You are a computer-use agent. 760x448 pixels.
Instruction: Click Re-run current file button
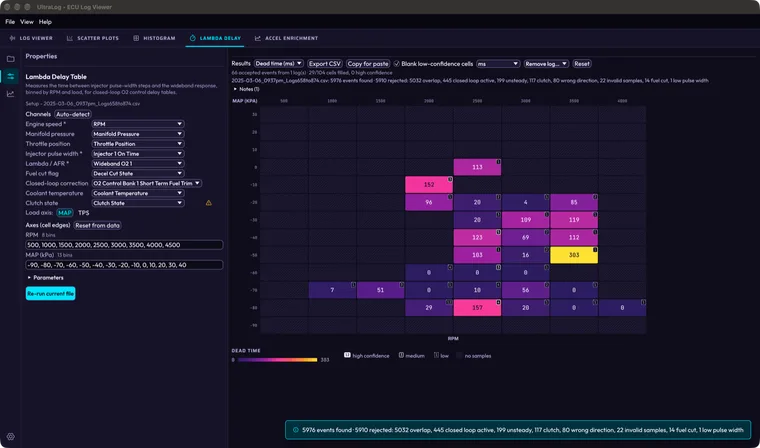[x=50, y=293]
